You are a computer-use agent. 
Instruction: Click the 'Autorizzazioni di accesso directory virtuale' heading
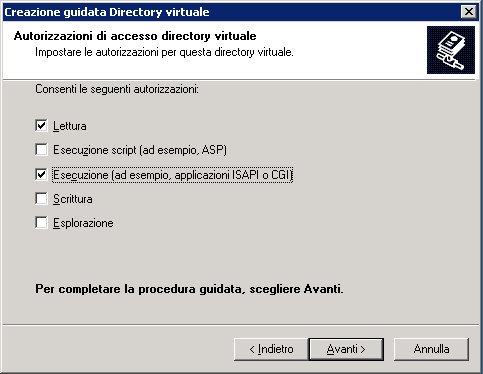click(x=135, y=36)
